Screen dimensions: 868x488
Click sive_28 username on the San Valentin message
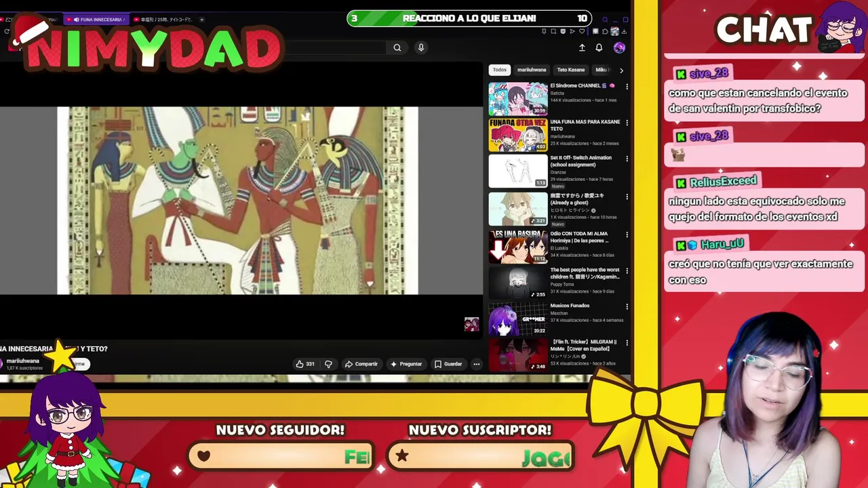point(709,74)
